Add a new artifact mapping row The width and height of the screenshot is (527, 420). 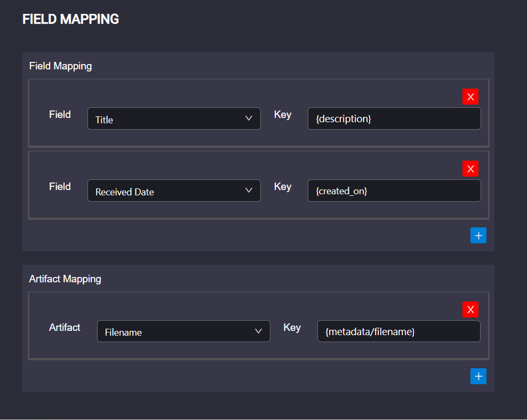(478, 376)
